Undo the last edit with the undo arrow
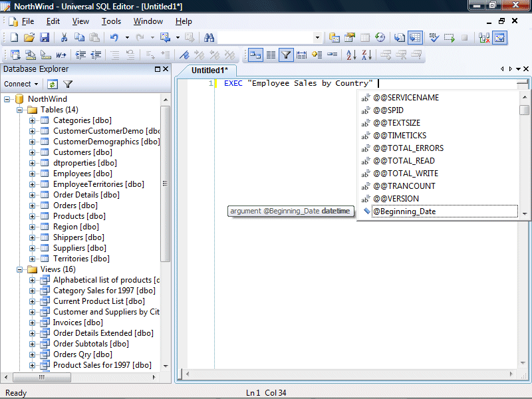Image resolution: width=532 pixels, height=399 pixels. [114, 37]
